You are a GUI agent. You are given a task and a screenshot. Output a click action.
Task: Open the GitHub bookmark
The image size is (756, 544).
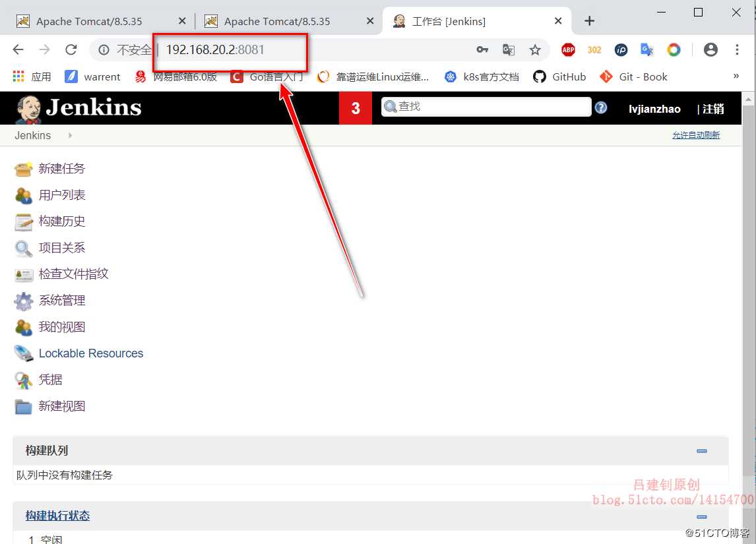[559, 76]
